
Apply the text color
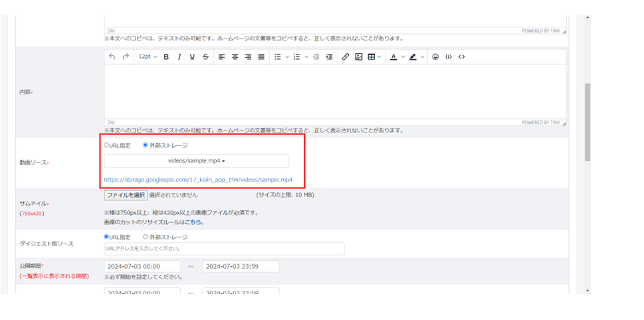393,57
